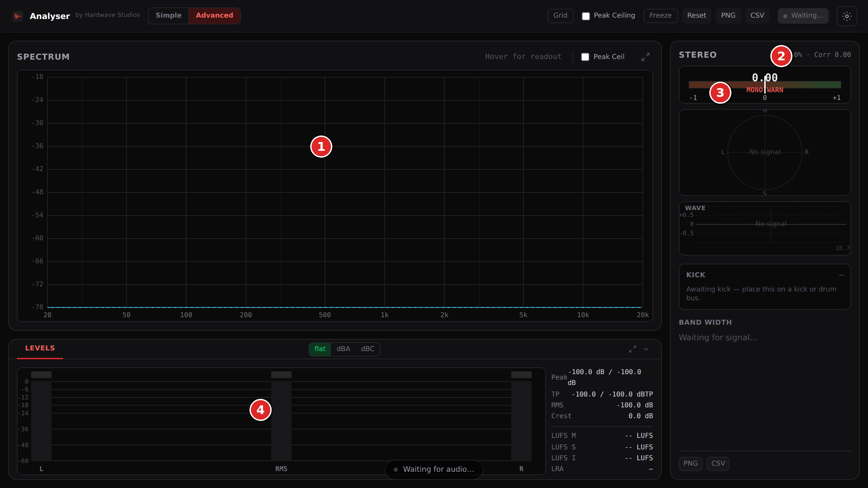Click the 'TP' true peak readout
Image resolution: width=868 pixels, height=488 pixels.
(x=602, y=394)
